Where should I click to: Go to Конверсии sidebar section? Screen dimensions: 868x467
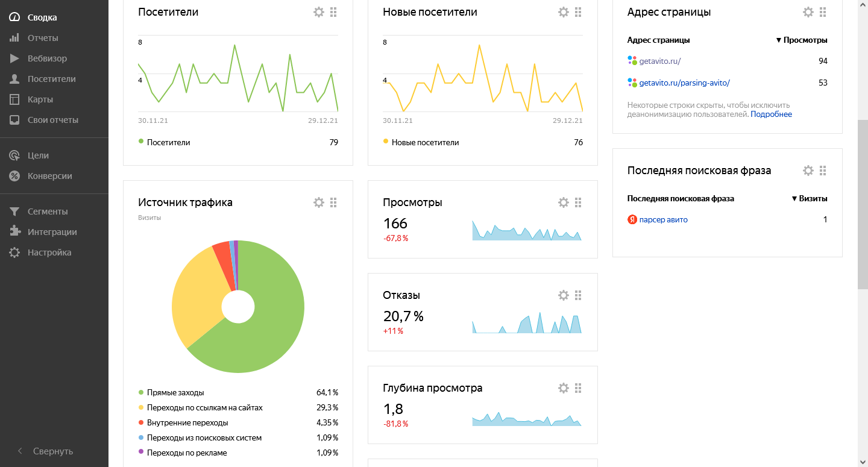pyautogui.click(x=49, y=176)
